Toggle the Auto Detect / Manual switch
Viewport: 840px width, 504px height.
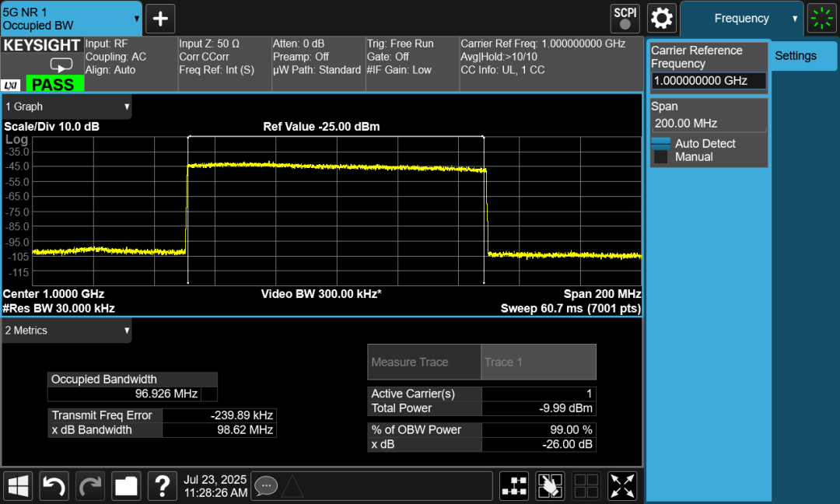tap(660, 150)
